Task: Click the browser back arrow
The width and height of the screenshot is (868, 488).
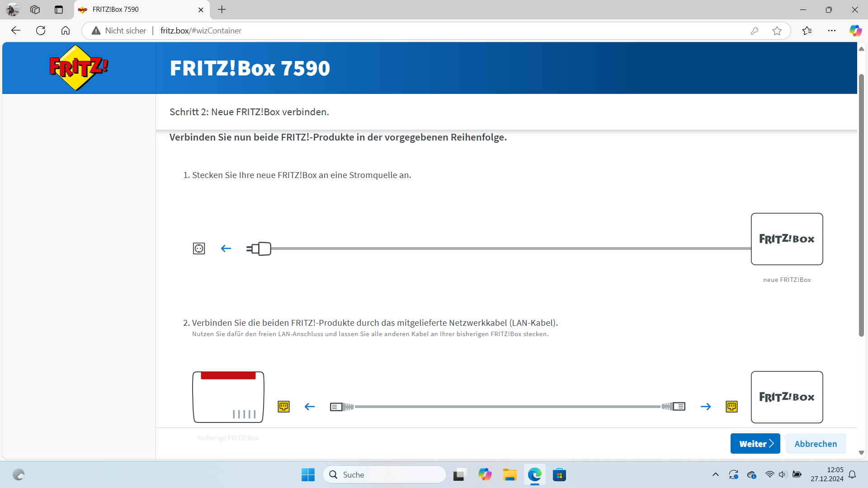Action: coord(16,31)
